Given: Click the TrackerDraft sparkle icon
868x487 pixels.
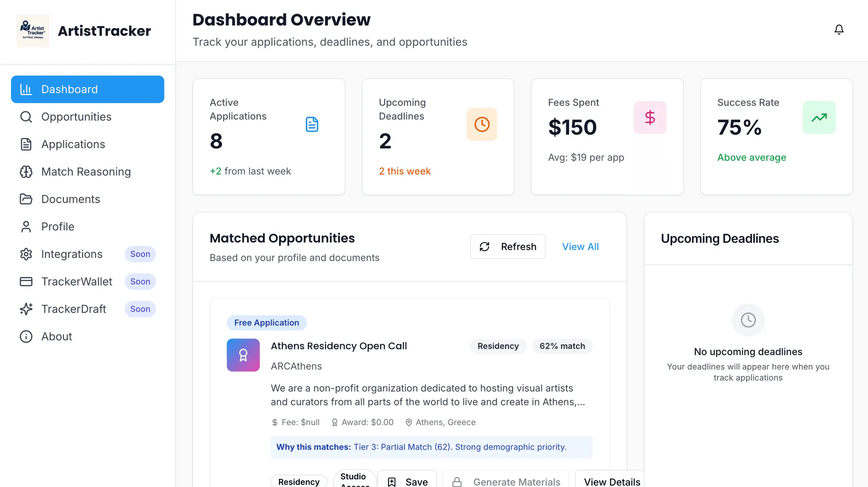Looking at the screenshot, I should [x=26, y=309].
